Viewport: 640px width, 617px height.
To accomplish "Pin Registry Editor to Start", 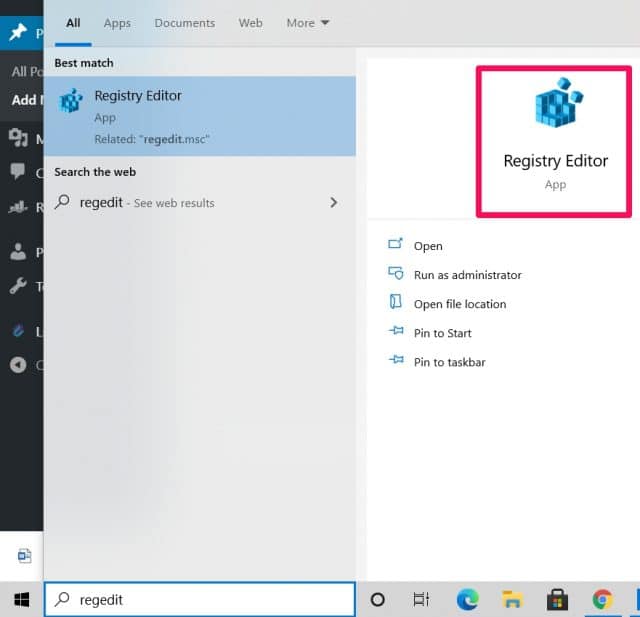I will coord(442,333).
